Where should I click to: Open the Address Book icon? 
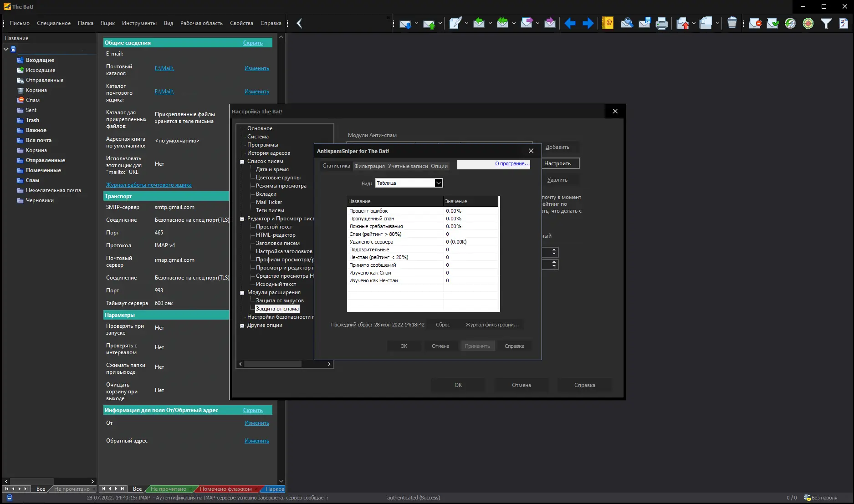[608, 23]
